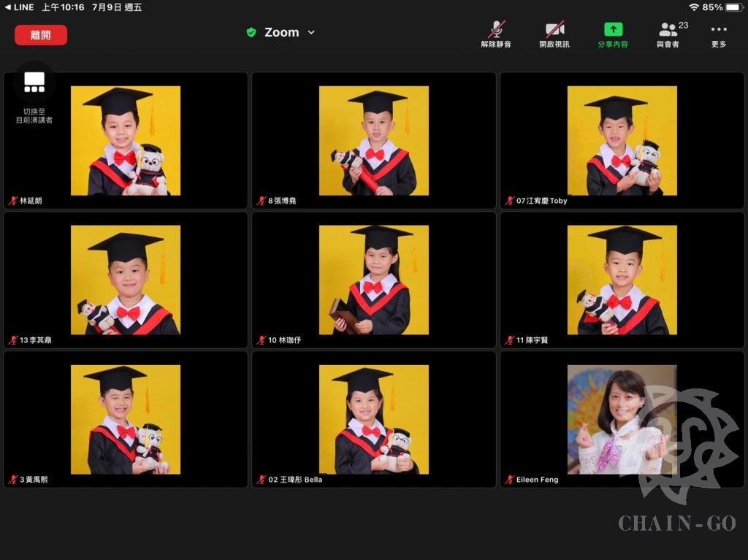
Task: Tap muted mic icon beside 3黃禹熙
Action: pos(13,480)
